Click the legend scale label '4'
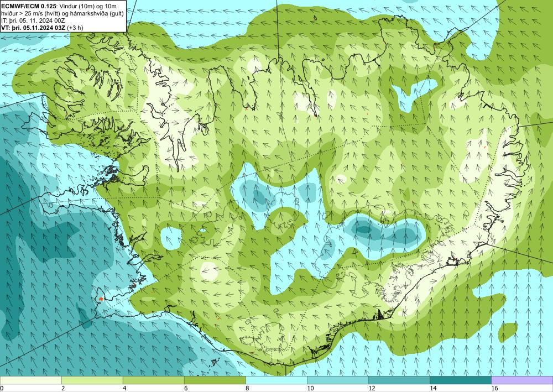Screen dimensions: 553x392 tap(124, 388)
